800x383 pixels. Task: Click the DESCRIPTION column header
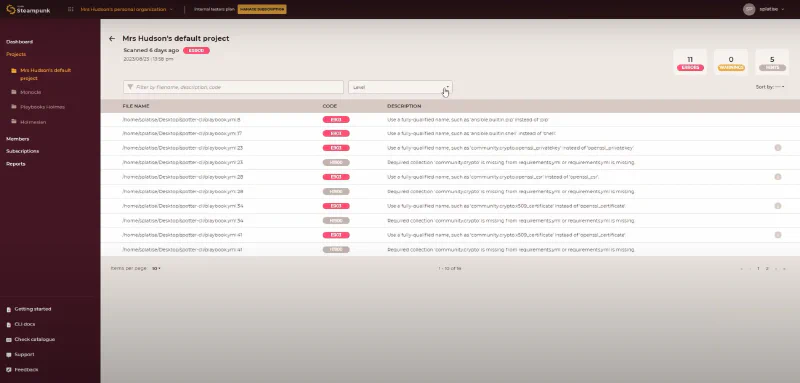tap(404, 106)
